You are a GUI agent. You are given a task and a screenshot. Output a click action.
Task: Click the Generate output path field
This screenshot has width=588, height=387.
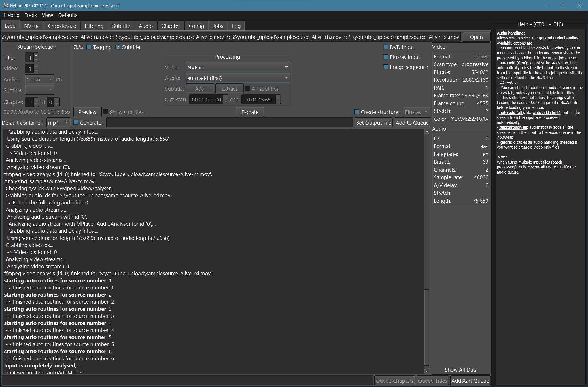230,123
